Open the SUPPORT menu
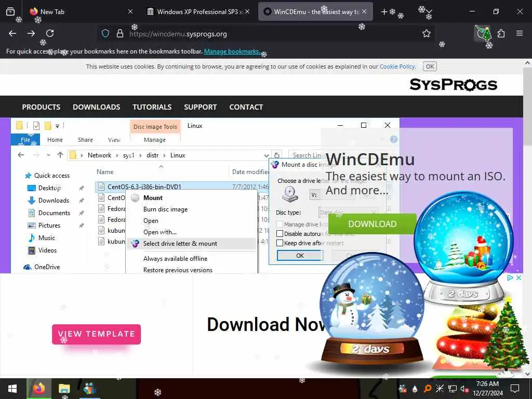The width and height of the screenshot is (532, 399). click(200, 107)
